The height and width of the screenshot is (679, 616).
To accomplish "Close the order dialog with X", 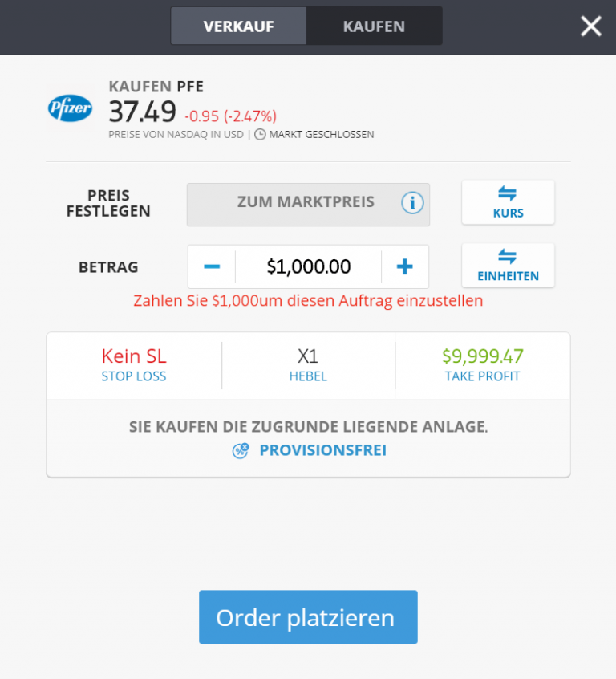I will [x=591, y=26].
